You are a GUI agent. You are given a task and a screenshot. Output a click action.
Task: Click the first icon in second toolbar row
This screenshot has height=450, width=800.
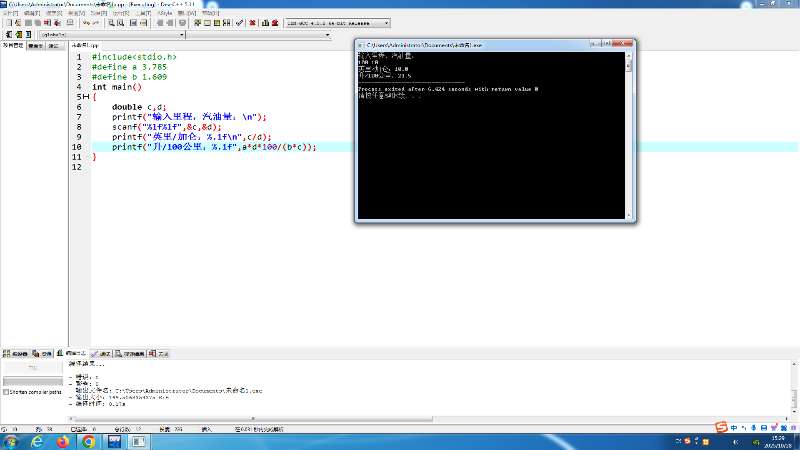click(x=9, y=34)
